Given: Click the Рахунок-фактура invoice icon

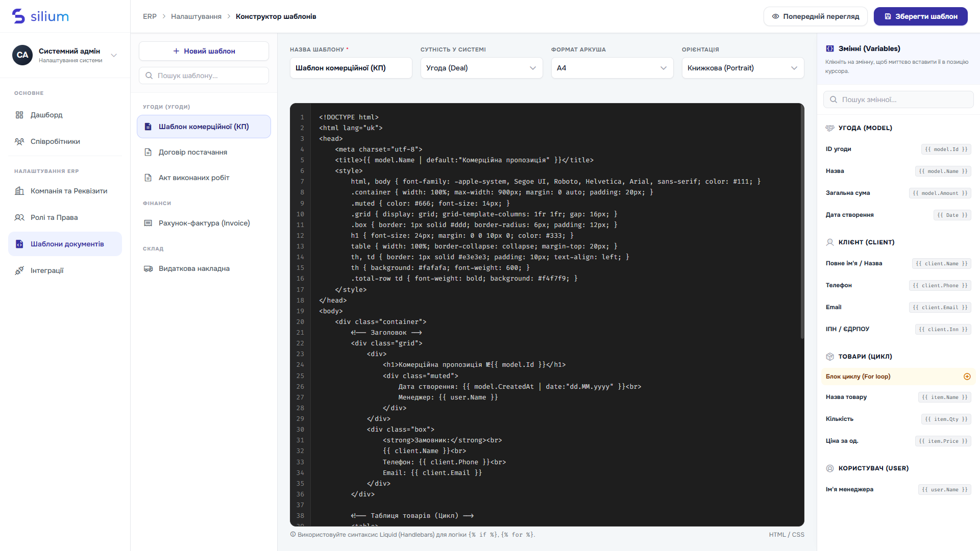Looking at the screenshot, I should pos(148,223).
